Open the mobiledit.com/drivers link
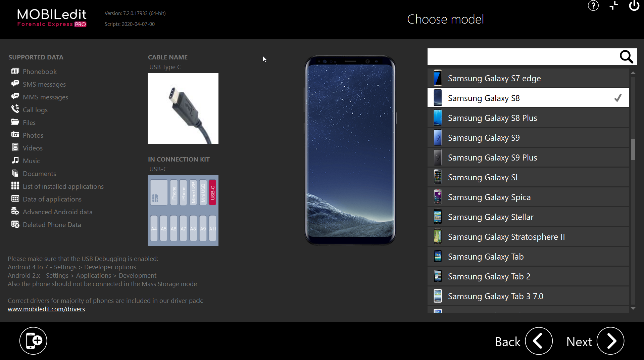Screen dimensions: 644x360 [46, 309]
